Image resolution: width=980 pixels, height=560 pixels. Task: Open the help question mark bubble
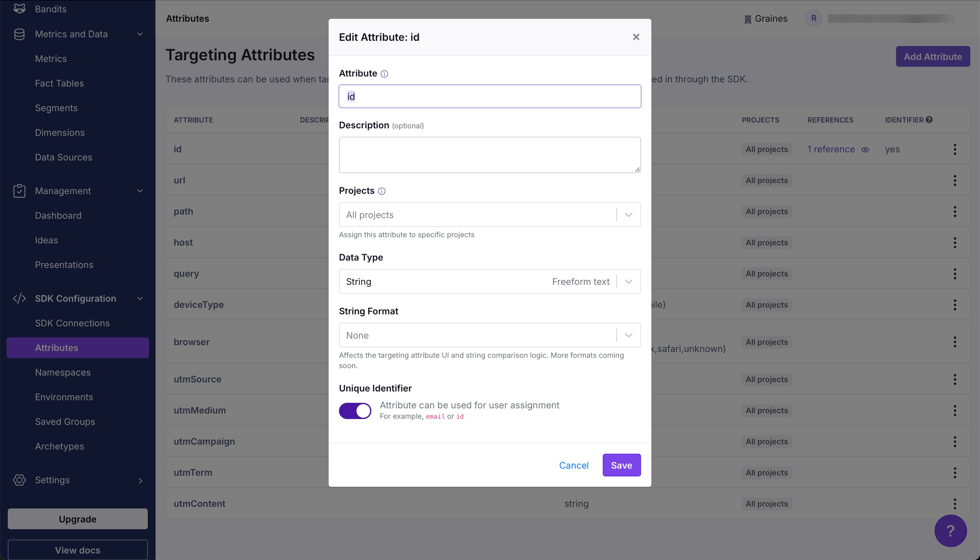point(951,531)
